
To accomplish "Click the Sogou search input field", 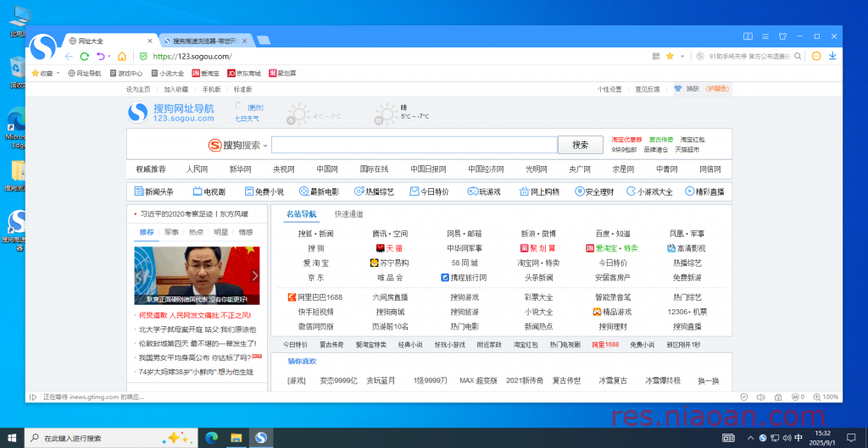I will [x=414, y=145].
